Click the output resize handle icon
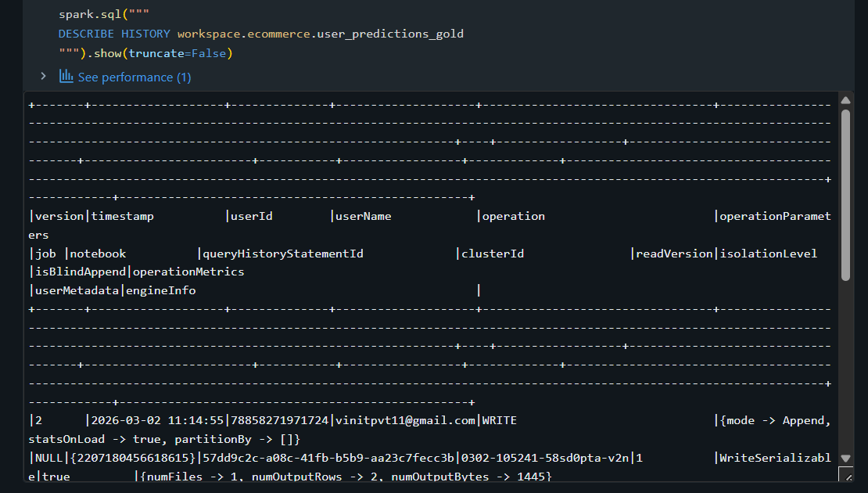This screenshot has width=868, height=493. click(846, 474)
